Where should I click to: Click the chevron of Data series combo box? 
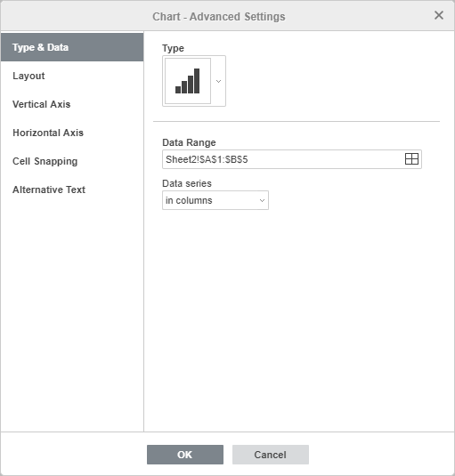click(262, 200)
